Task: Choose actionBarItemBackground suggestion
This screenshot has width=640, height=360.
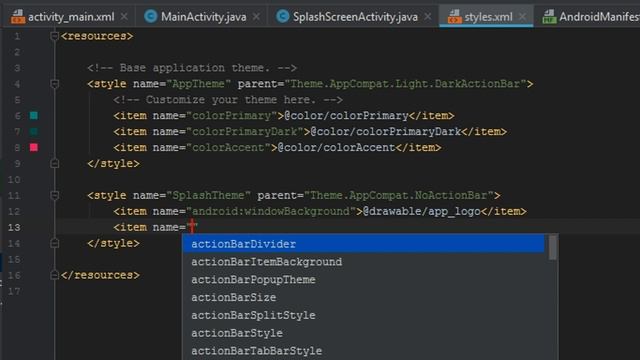Action: [363, 262]
